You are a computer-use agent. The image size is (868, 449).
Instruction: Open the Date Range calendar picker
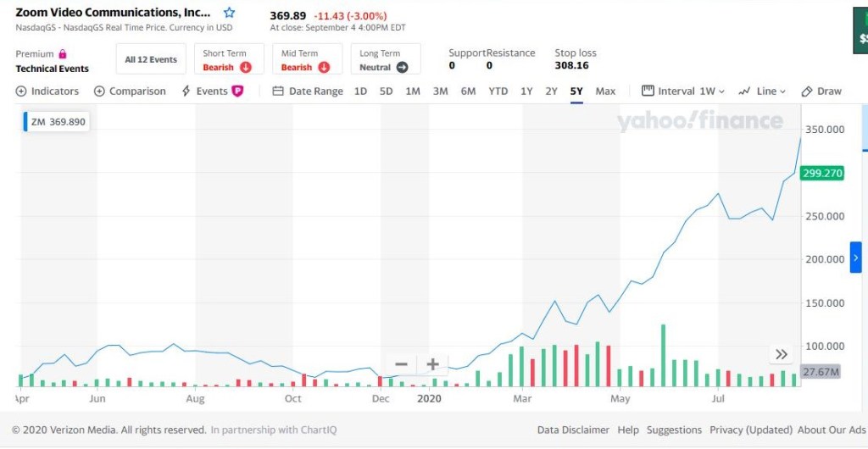(x=308, y=91)
